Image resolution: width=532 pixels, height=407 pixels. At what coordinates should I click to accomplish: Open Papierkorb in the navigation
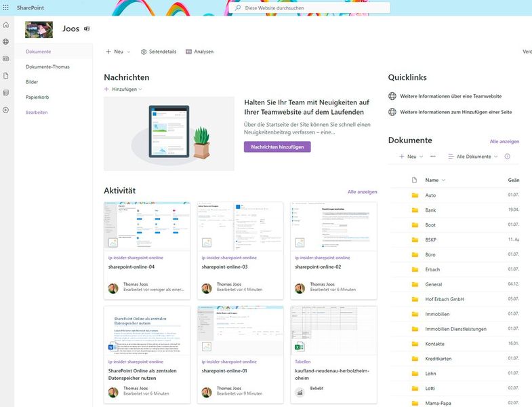(x=37, y=97)
